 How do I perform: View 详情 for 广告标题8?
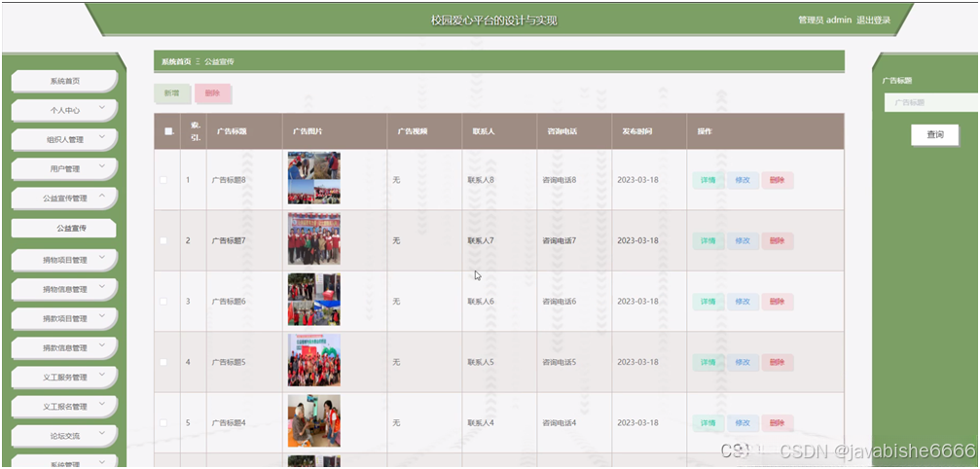point(708,180)
